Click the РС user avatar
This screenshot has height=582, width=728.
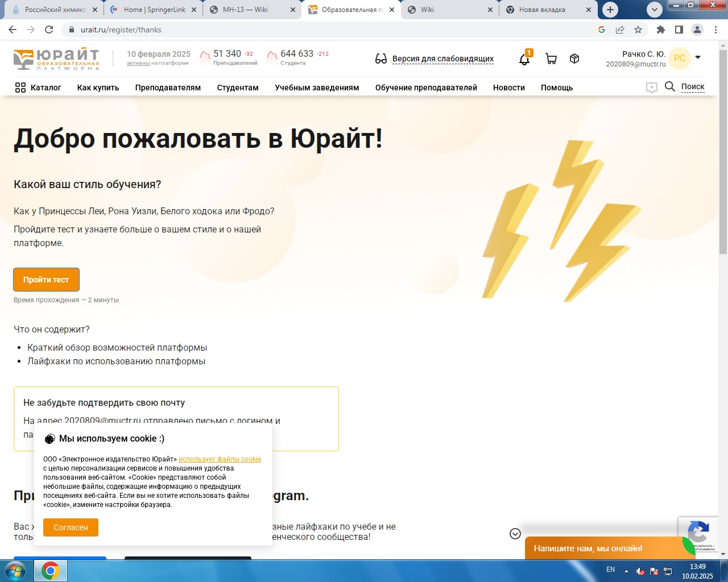pos(680,59)
